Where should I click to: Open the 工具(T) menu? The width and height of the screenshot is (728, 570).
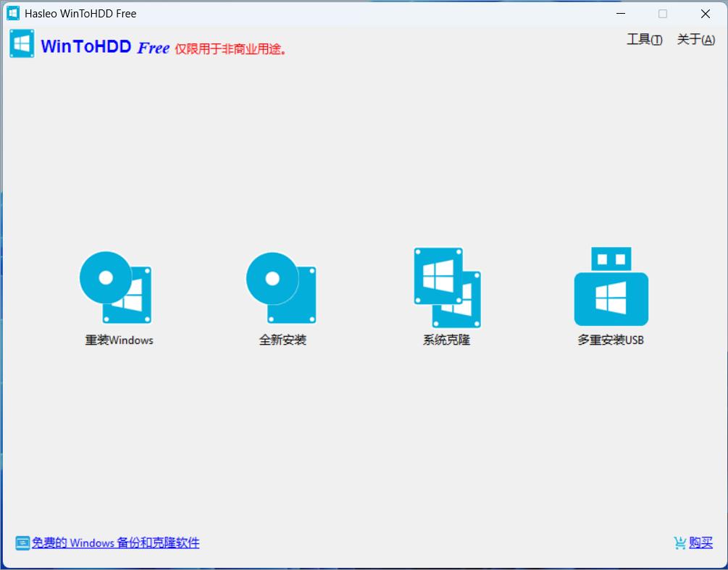click(643, 40)
